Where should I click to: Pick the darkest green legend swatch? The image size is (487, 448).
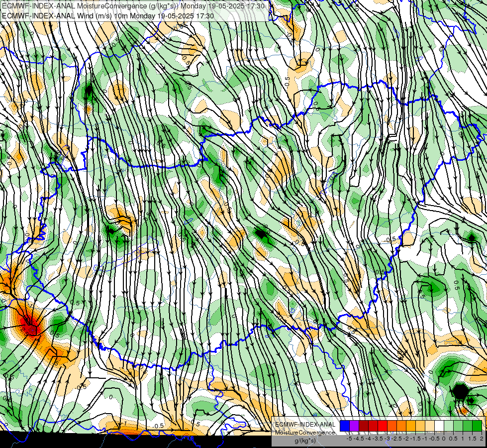tap(477, 426)
